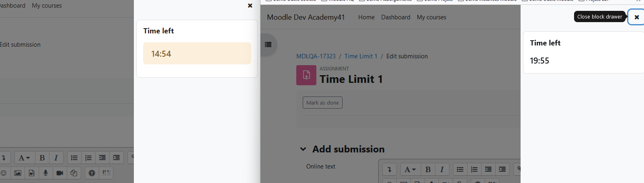644x183 pixels.
Task: Insert an emoji with the smiley icon
Action: [4, 173]
